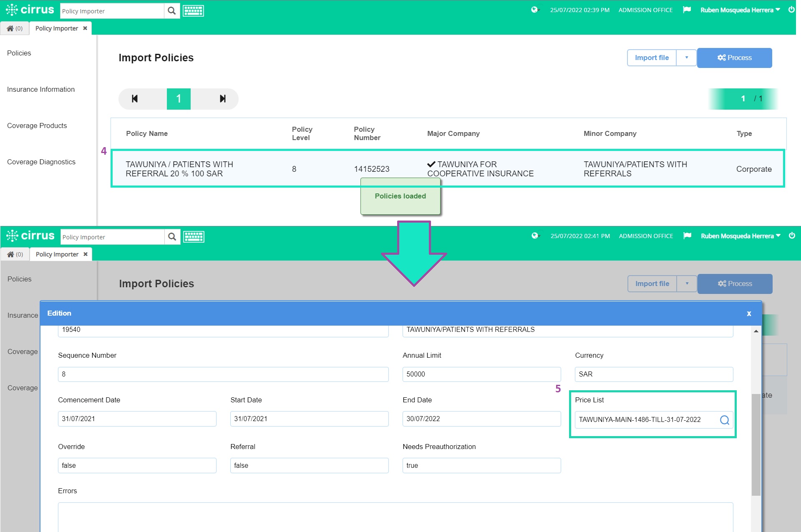Click the Currency field showing SAR
The height and width of the screenshot is (532, 801).
tap(654, 374)
